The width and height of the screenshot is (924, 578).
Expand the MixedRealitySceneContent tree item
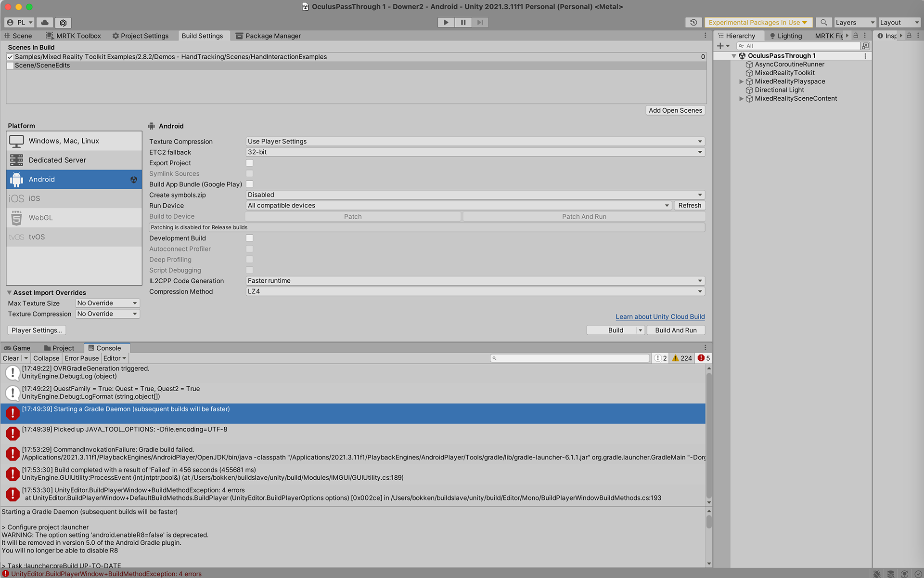[741, 99]
